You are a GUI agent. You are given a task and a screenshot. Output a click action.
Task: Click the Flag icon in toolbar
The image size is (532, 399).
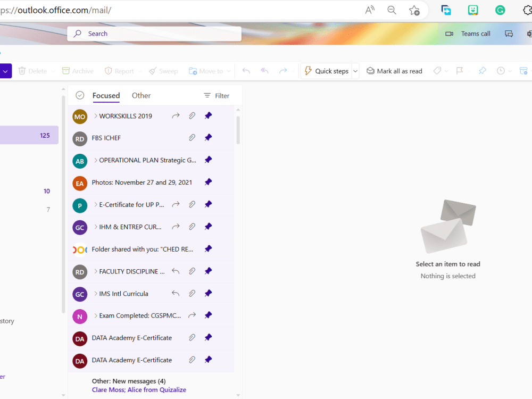460,71
